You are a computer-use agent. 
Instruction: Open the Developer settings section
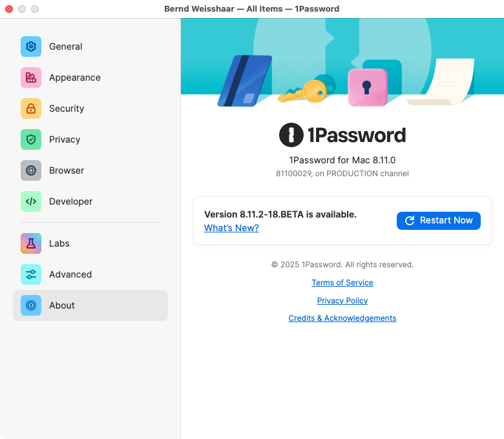click(x=70, y=201)
